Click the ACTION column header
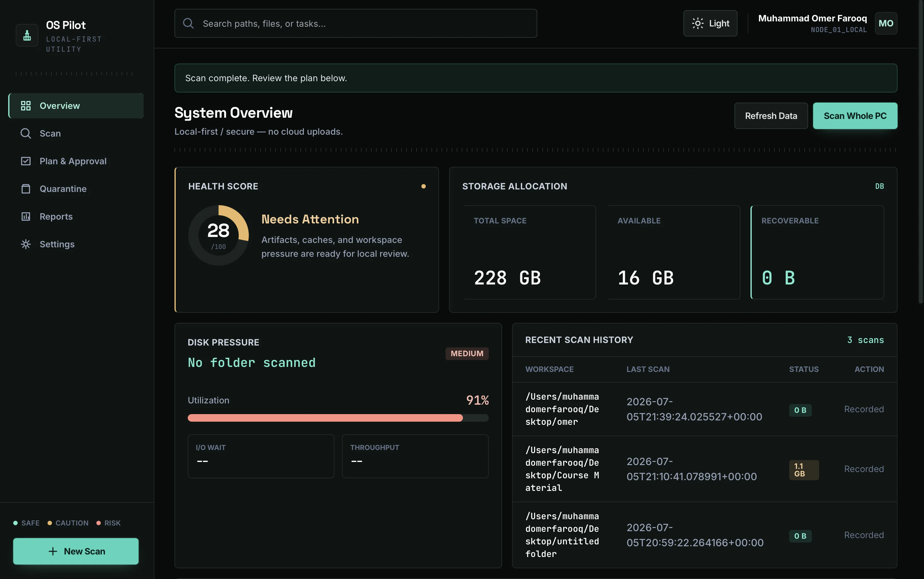The width and height of the screenshot is (924, 579). 869,369
